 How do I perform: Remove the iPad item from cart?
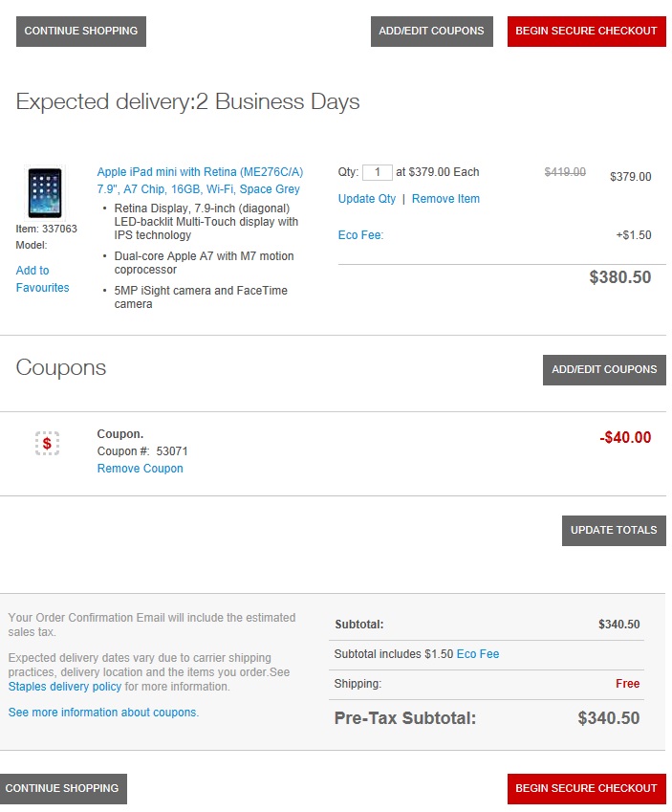[445, 199]
